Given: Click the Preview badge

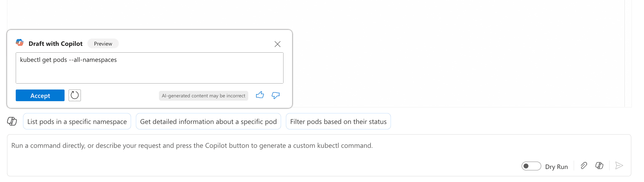Looking at the screenshot, I should 103,44.
